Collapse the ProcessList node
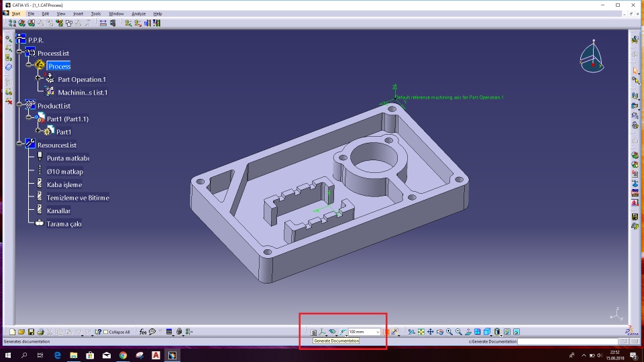This screenshot has width=644, height=362. tap(19, 52)
